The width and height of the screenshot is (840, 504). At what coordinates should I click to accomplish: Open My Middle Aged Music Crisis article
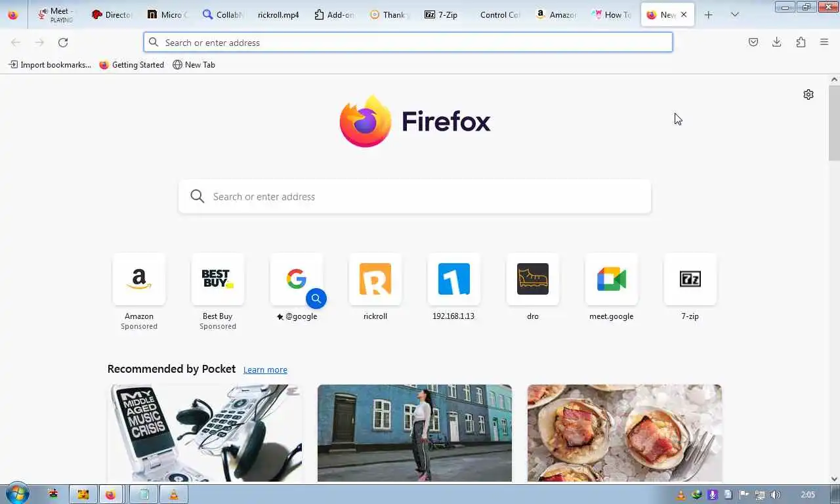tap(205, 433)
